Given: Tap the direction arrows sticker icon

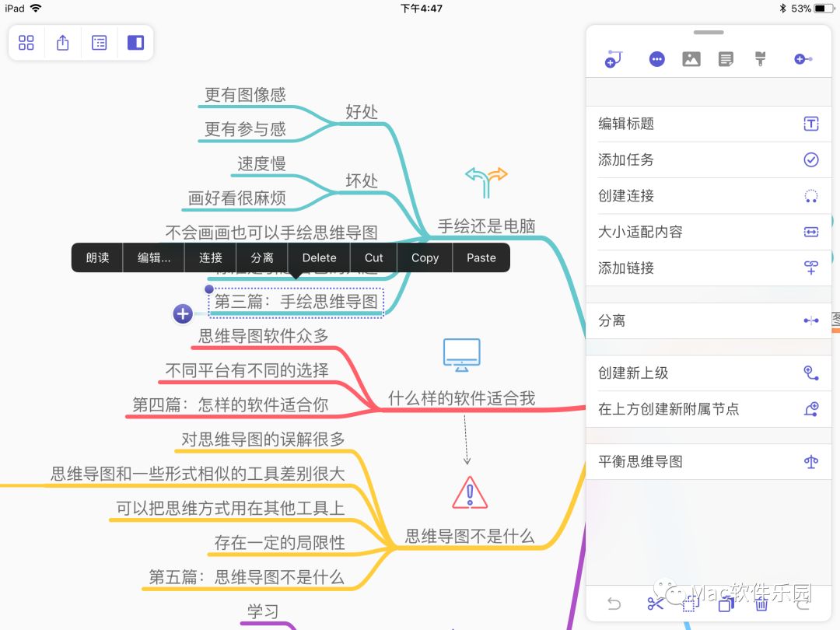Looking at the screenshot, I should click(x=486, y=182).
